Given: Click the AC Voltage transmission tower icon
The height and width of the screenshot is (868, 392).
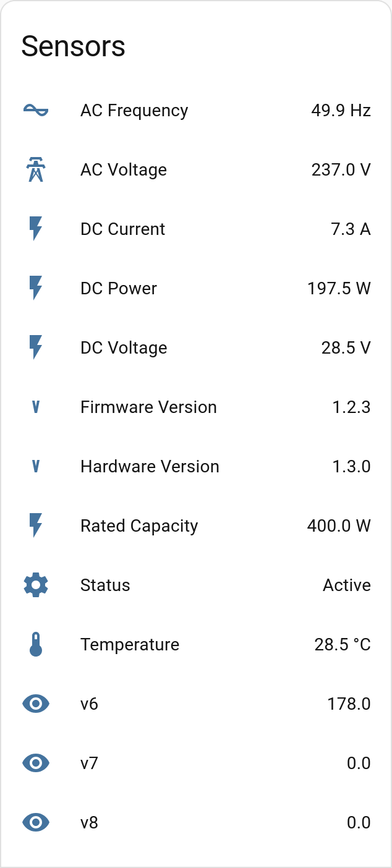Looking at the screenshot, I should coord(36,170).
